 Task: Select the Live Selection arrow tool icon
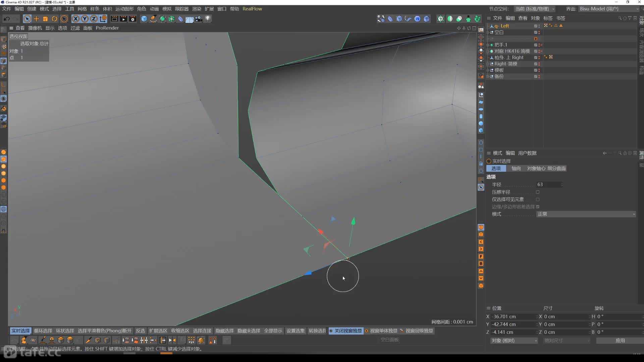point(27,19)
